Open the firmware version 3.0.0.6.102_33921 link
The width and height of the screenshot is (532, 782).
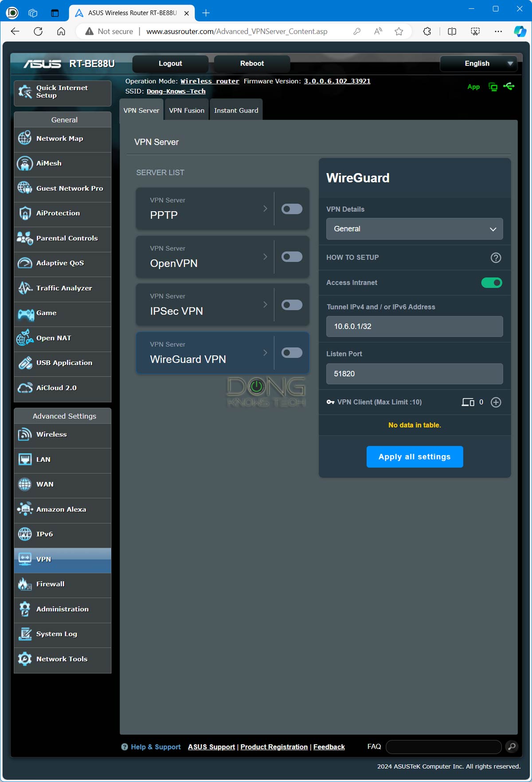(x=337, y=81)
